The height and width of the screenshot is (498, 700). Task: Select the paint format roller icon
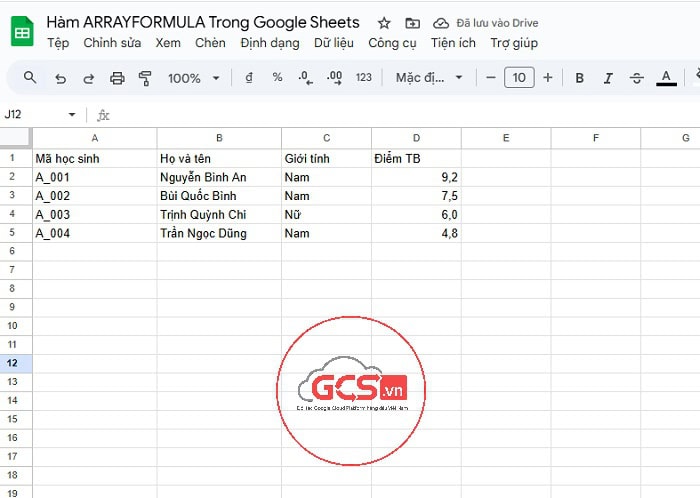(x=145, y=78)
